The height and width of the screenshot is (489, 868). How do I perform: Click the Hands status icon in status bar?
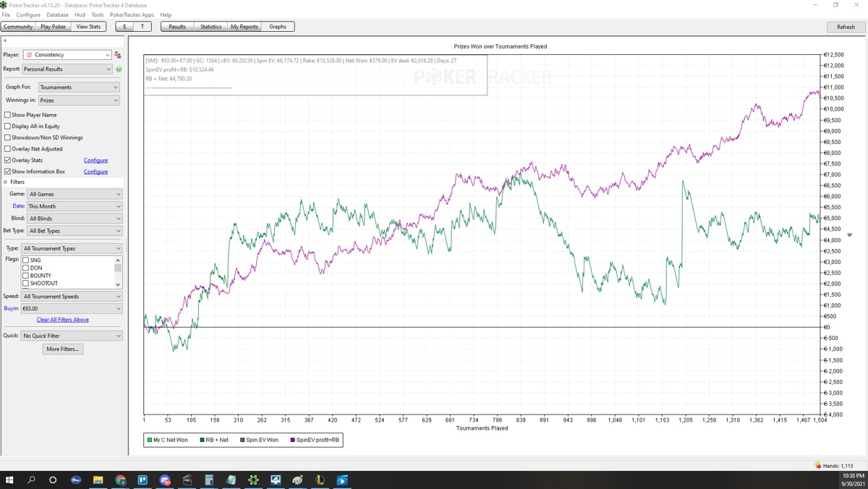817,466
